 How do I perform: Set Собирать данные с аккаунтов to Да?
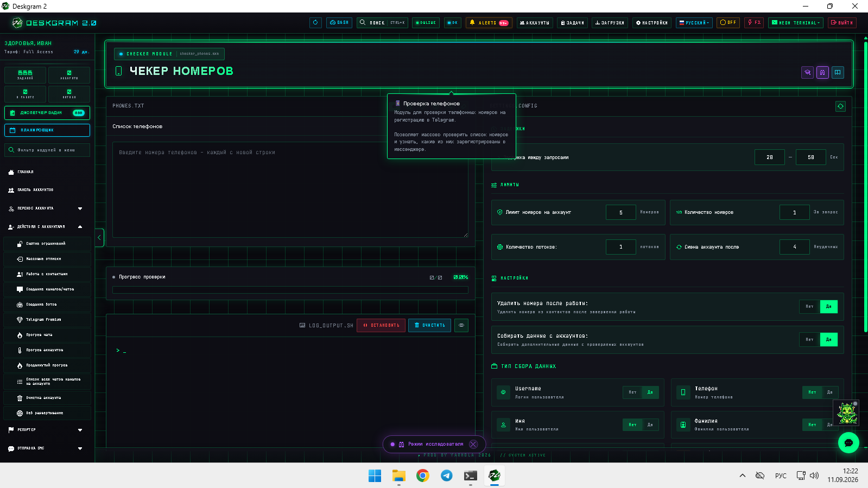tap(829, 340)
